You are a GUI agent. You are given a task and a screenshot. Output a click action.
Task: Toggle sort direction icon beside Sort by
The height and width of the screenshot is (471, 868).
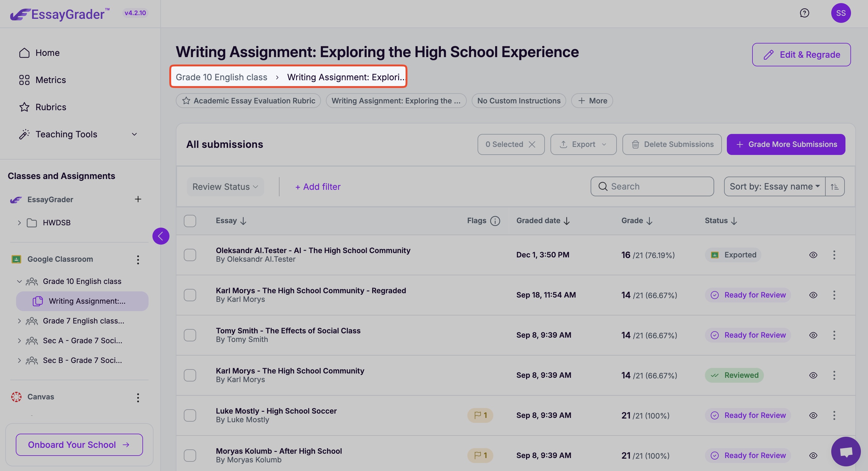(835, 186)
